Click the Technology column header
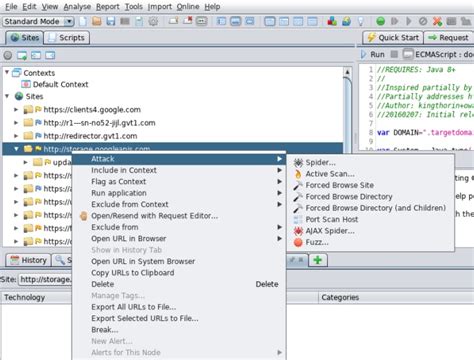Image resolution: width=474 pixels, height=360 pixels. [37, 297]
